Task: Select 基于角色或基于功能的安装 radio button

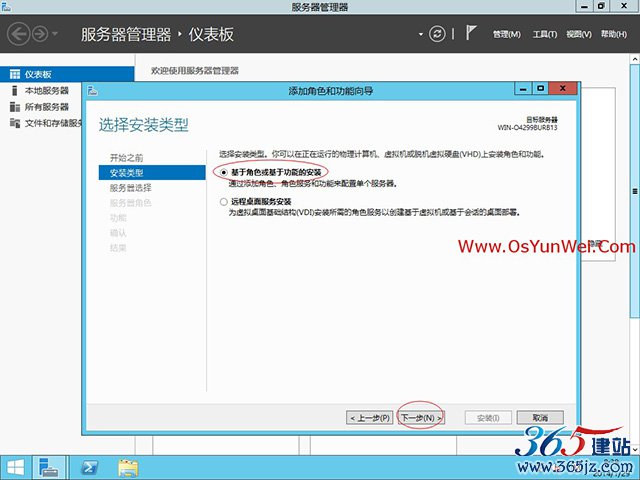Action: [x=224, y=173]
